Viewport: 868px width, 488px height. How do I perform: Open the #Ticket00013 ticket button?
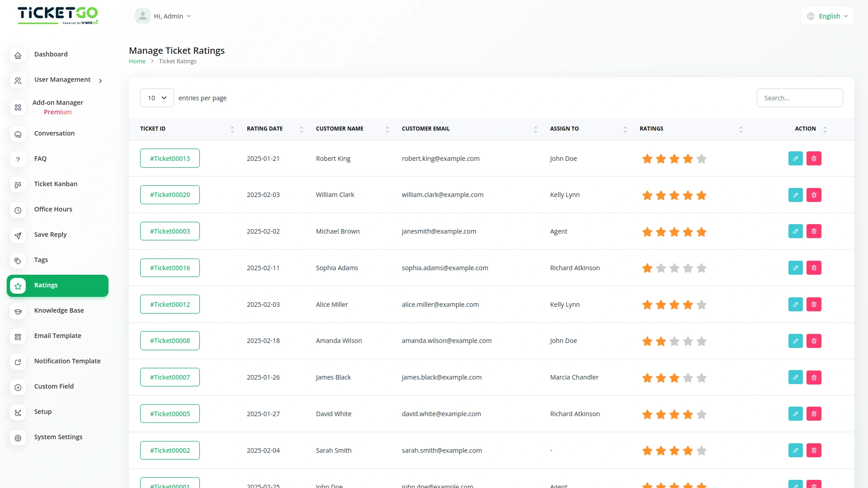(x=170, y=159)
